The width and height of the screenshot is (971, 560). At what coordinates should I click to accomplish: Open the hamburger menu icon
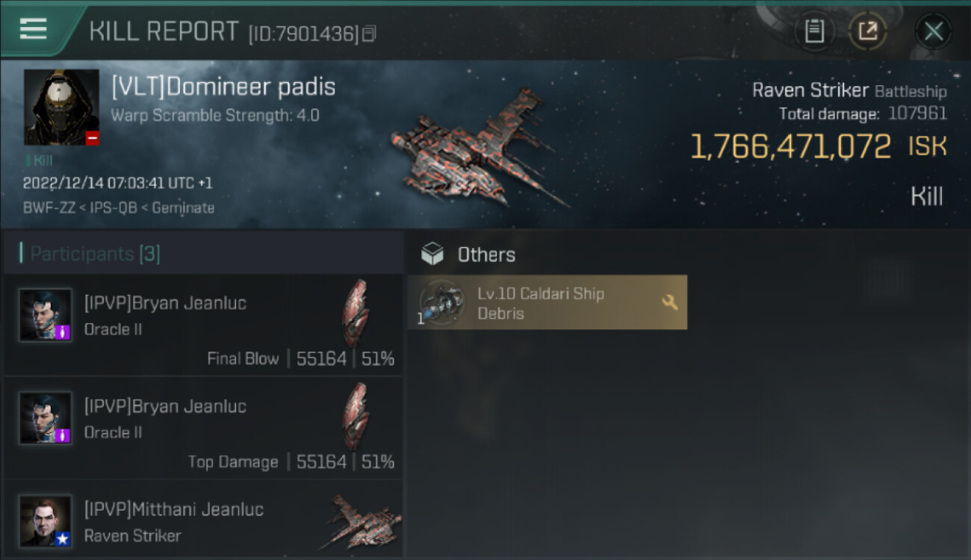tap(33, 29)
